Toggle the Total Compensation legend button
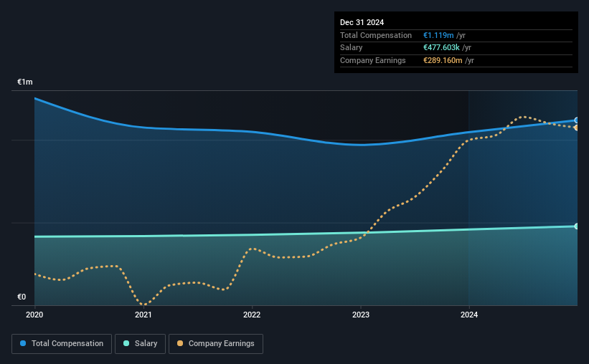The image size is (589, 364). click(62, 344)
